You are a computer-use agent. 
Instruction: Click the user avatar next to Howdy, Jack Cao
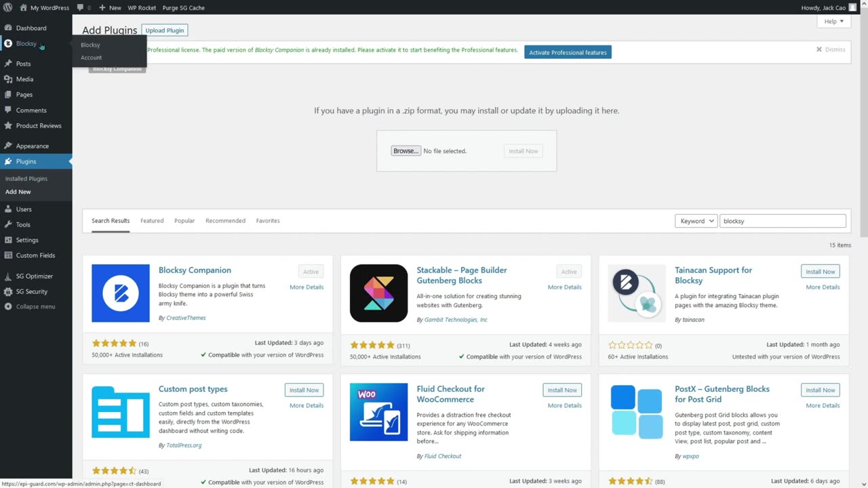click(852, 7)
